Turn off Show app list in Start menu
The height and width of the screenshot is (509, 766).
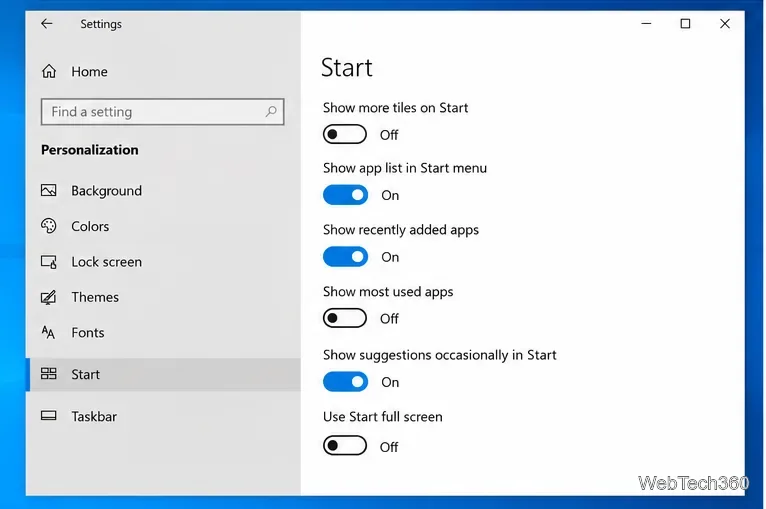click(x=345, y=195)
